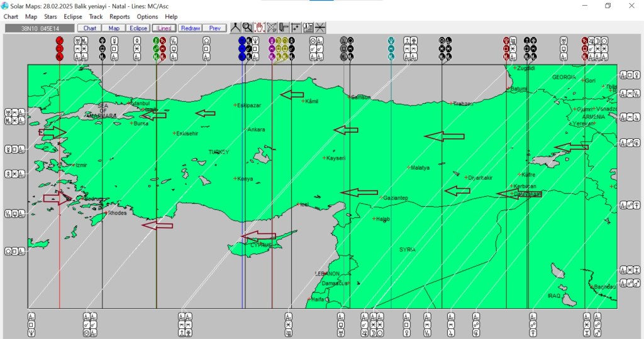The width and height of the screenshot is (644, 339).
Task: Toggle the Lines button in toolbar
Action: (x=164, y=28)
